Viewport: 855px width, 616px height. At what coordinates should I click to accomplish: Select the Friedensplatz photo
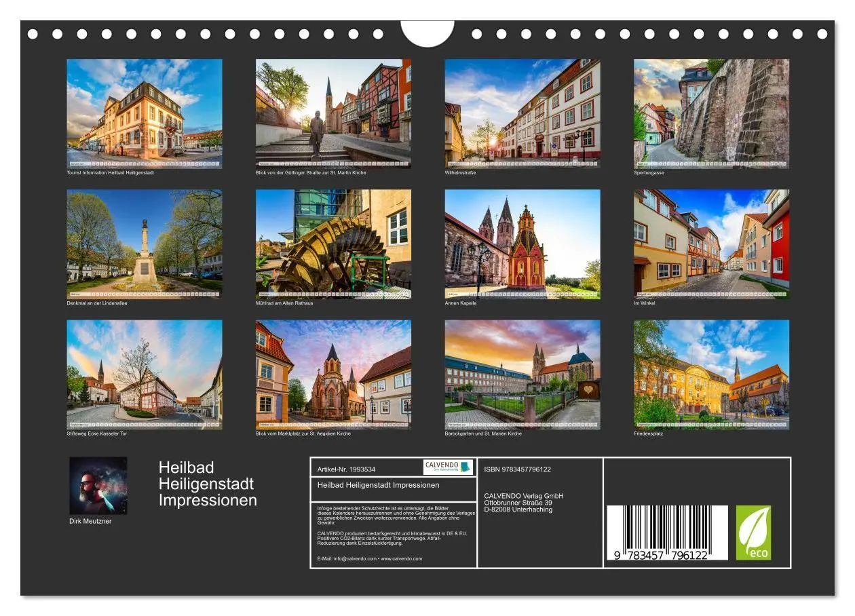pyautogui.click(x=711, y=374)
